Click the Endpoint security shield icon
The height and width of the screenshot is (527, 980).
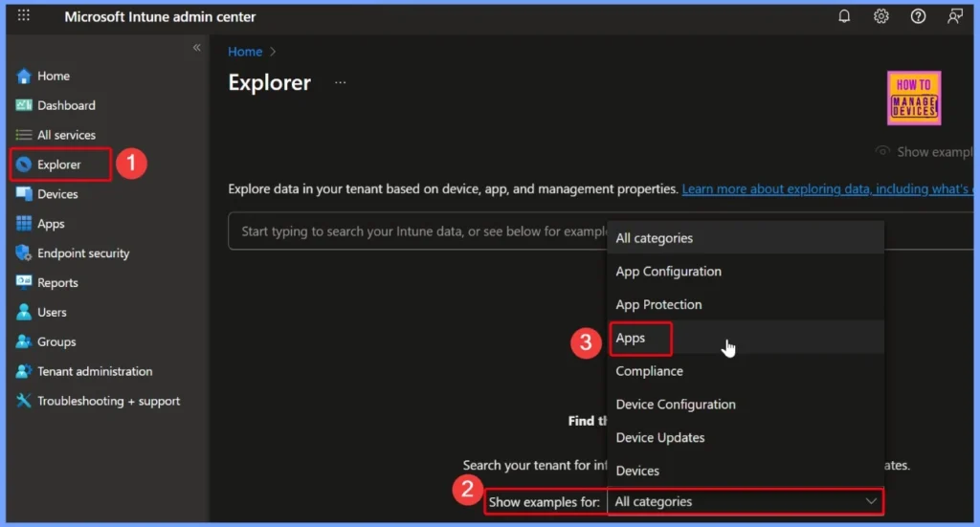coord(24,253)
